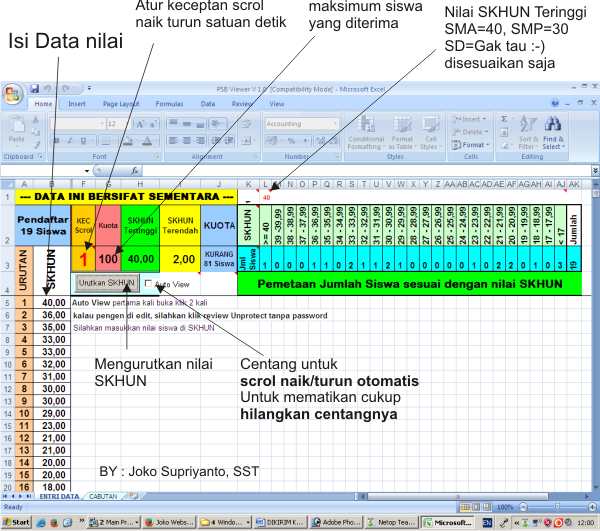Select SKHUN Tertinggi value 40,00
The height and width of the screenshot is (531, 600).
point(140,259)
